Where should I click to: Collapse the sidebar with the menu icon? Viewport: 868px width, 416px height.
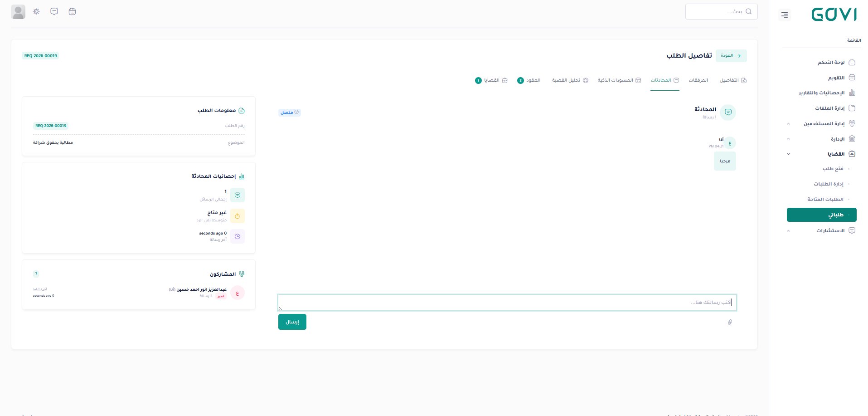point(785,15)
